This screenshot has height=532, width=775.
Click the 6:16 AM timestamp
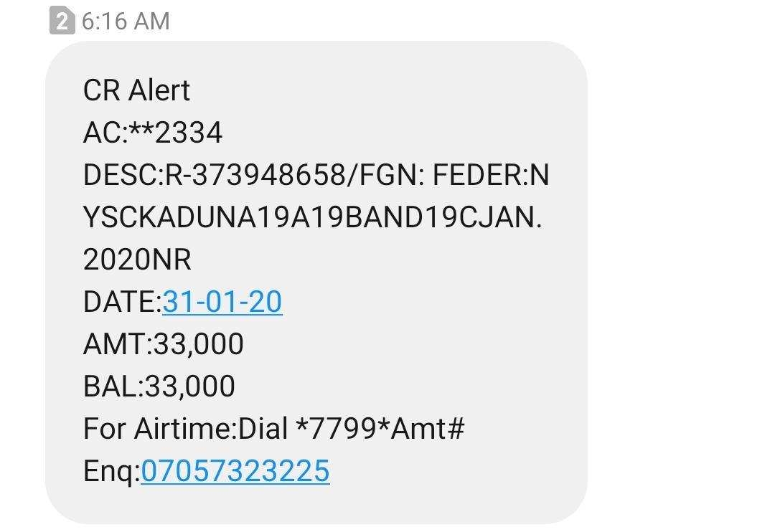tap(126, 22)
